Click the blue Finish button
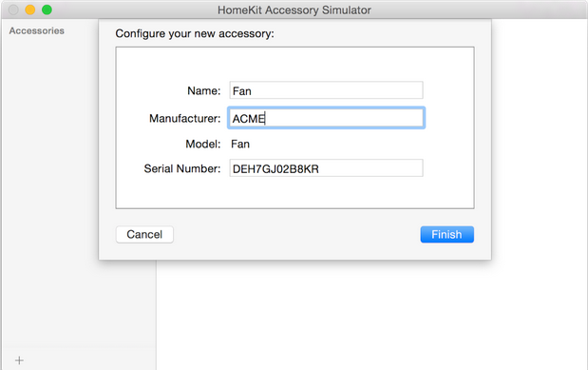This screenshot has height=370, width=588. tap(447, 234)
